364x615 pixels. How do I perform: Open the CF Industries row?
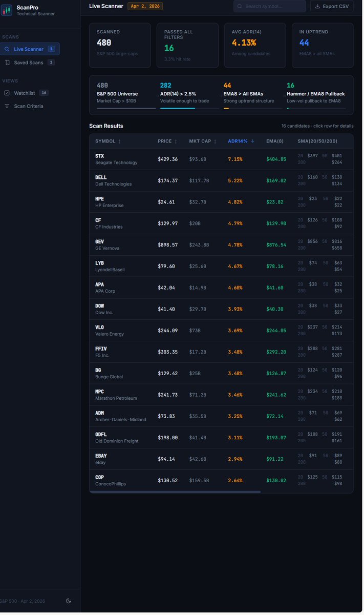tap(221, 223)
